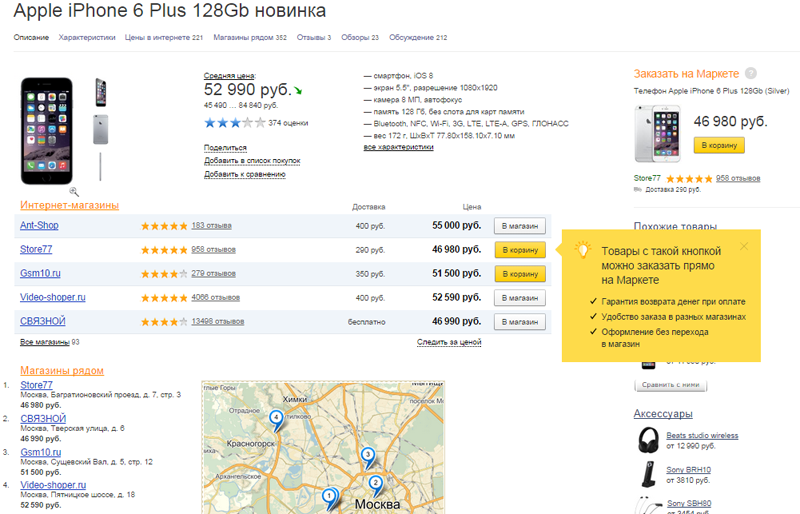800x514 pixels.
Task: Show side-view thumbnail of the iPhone
Action: 101,92
